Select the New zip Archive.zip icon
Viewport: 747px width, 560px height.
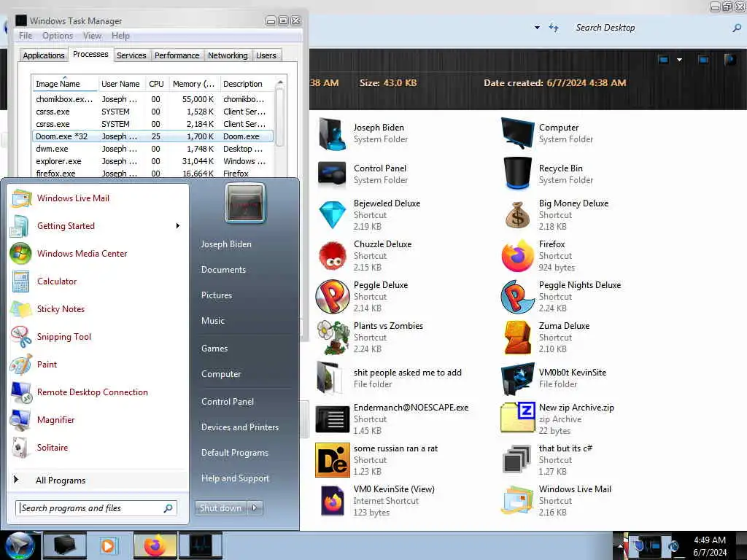pos(517,418)
